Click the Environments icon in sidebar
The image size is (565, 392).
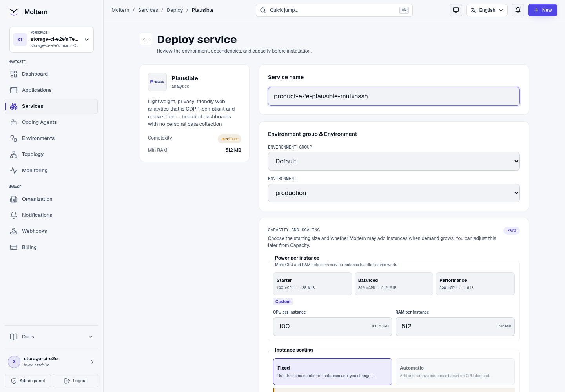[14, 138]
